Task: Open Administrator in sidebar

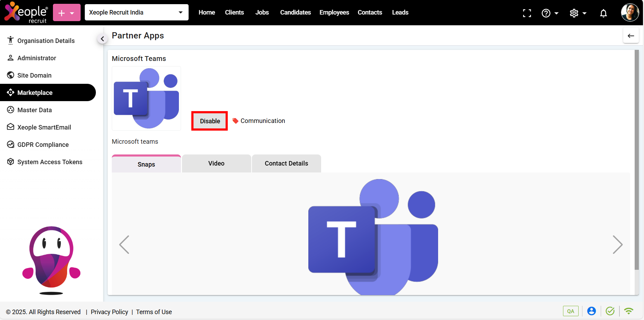Action: click(x=48, y=58)
